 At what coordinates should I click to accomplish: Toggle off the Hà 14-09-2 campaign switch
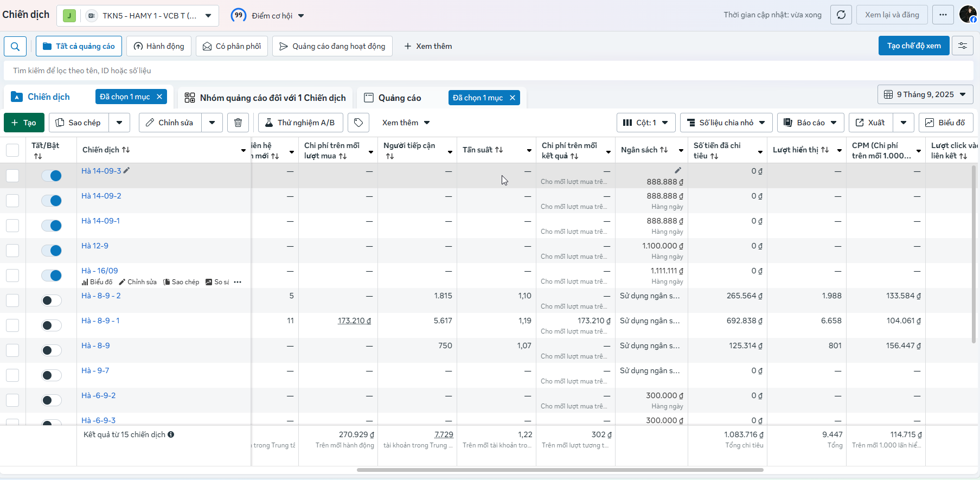click(x=52, y=201)
